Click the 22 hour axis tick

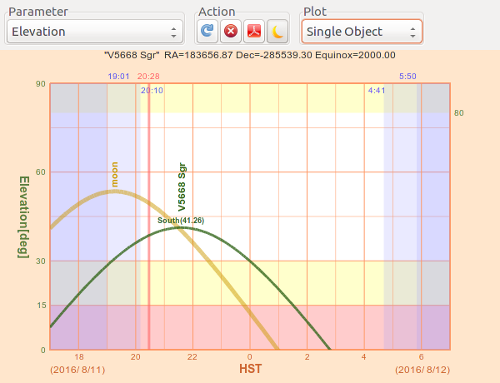[x=192, y=357]
